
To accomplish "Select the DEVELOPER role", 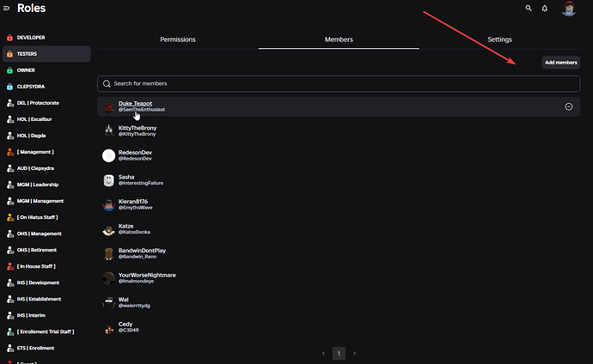I will [46, 38].
